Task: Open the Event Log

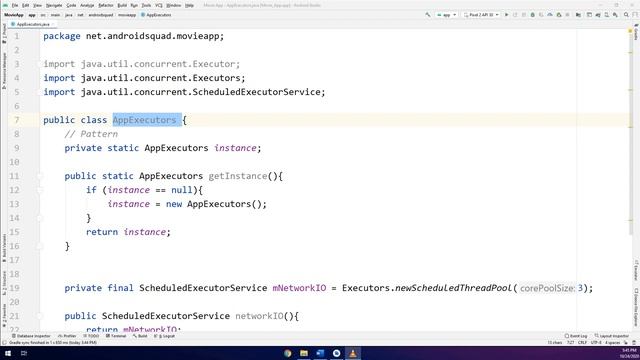Action: [576, 336]
